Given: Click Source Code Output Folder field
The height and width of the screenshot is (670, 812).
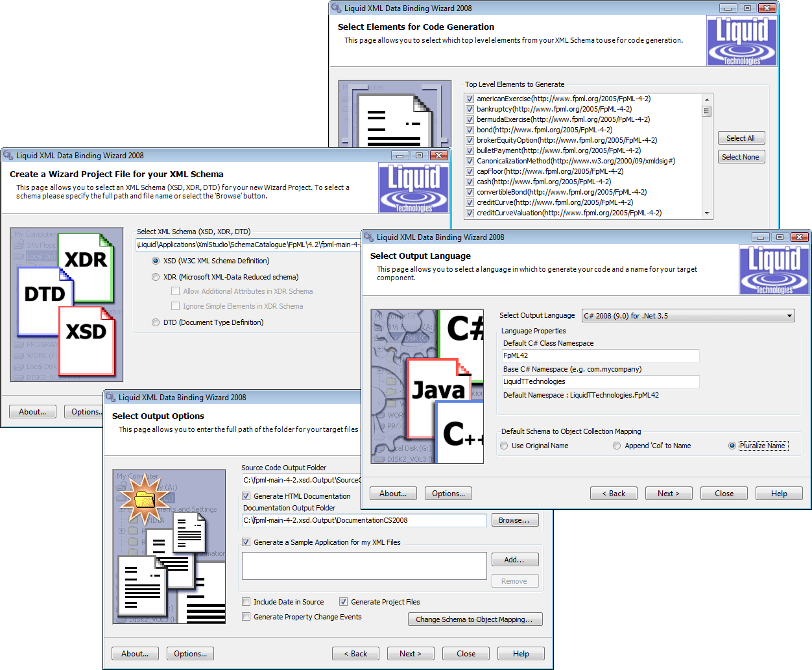Looking at the screenshot, I should (x=301, y=480).
